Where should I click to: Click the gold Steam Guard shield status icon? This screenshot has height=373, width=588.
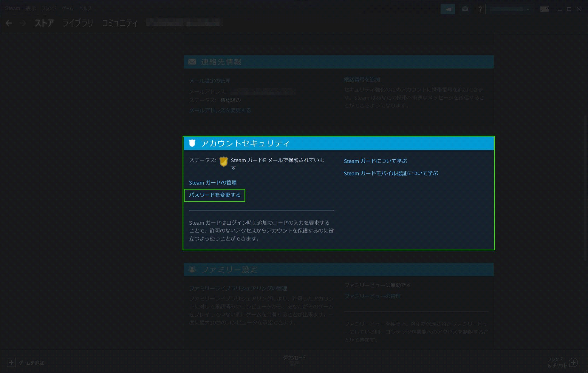coord(223,162)
